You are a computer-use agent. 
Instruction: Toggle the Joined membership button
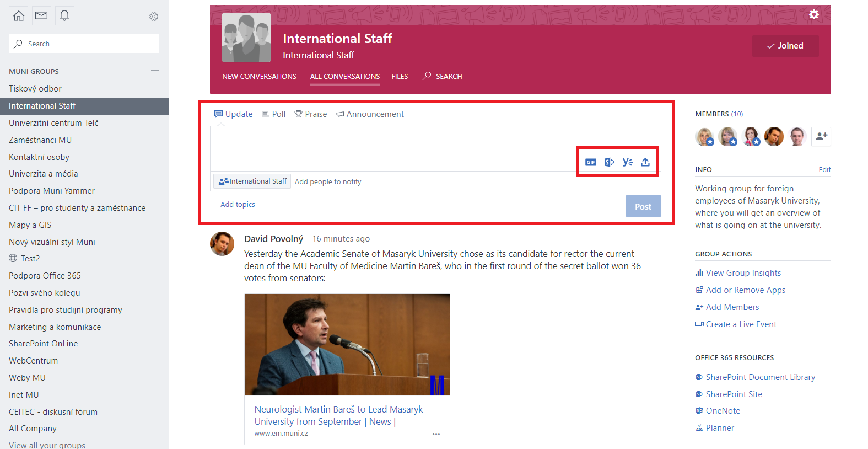pos(785,46)
